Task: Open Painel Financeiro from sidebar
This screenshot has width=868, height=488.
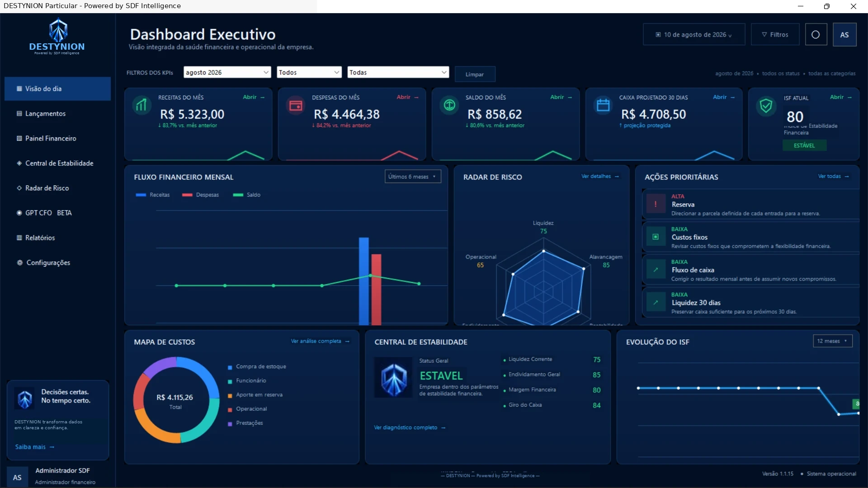Action: (x=57, y=138)
